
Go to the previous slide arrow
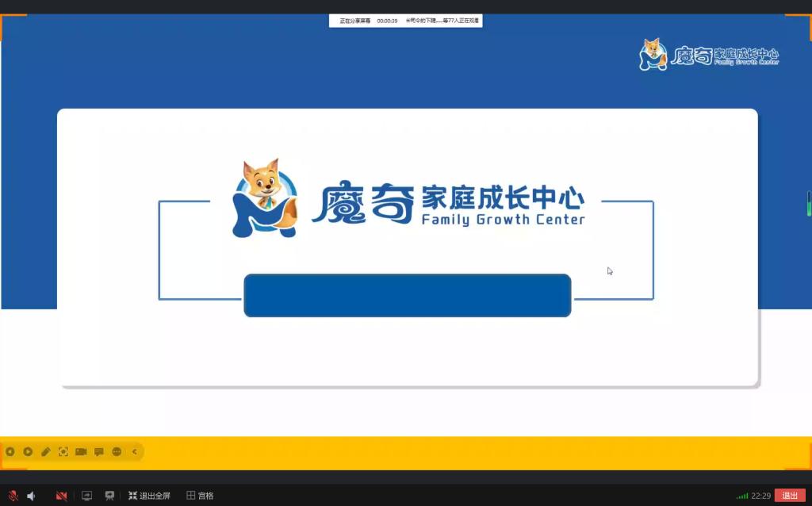10,451
